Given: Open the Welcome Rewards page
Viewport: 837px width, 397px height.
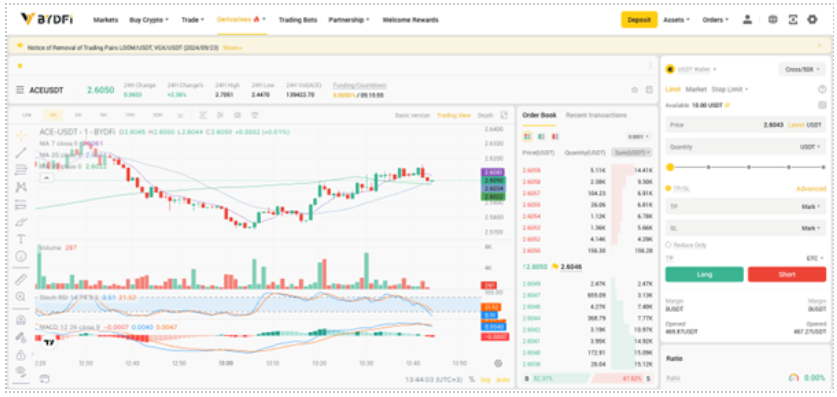Looking at the screenshot, I should click(x=410, y=20).
